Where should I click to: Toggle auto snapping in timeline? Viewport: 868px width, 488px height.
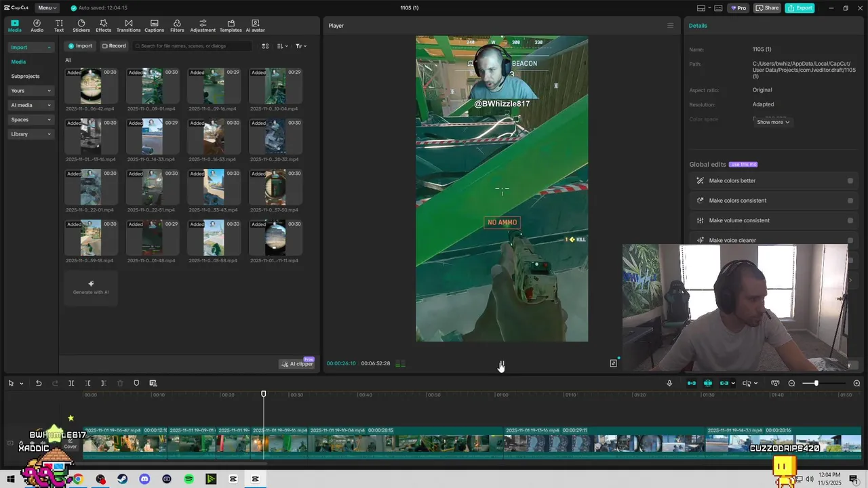pos(708,383)
